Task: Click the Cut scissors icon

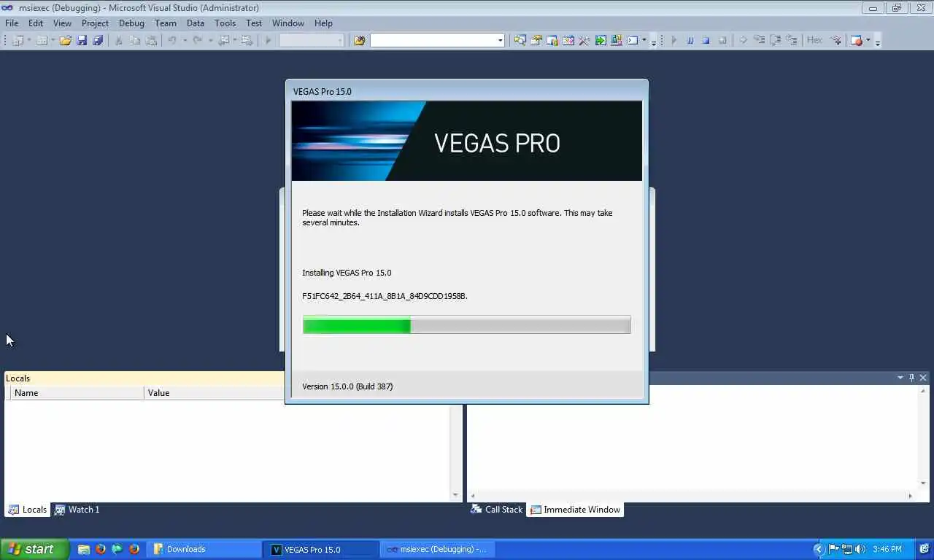Action: [x=118, y=40]
